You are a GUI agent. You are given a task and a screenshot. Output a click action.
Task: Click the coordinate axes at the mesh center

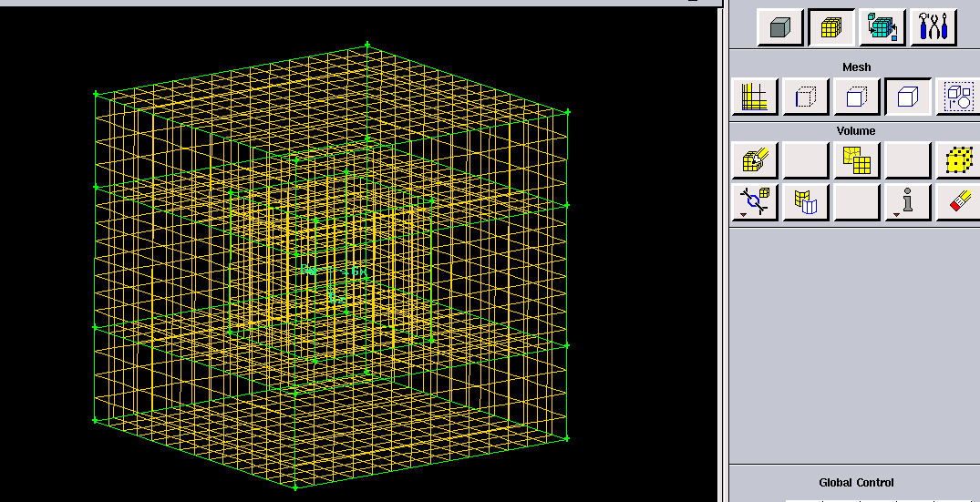point(332,273)
